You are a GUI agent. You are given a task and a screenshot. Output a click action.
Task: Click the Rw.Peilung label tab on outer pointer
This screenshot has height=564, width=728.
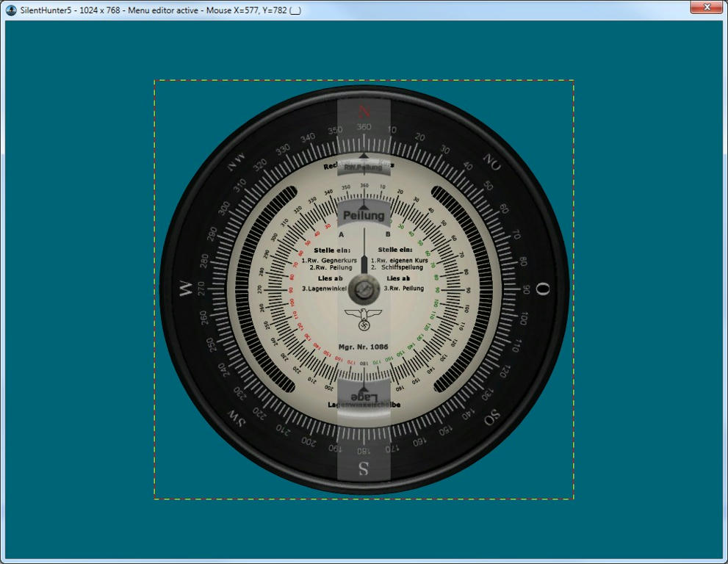click(364, 167)
